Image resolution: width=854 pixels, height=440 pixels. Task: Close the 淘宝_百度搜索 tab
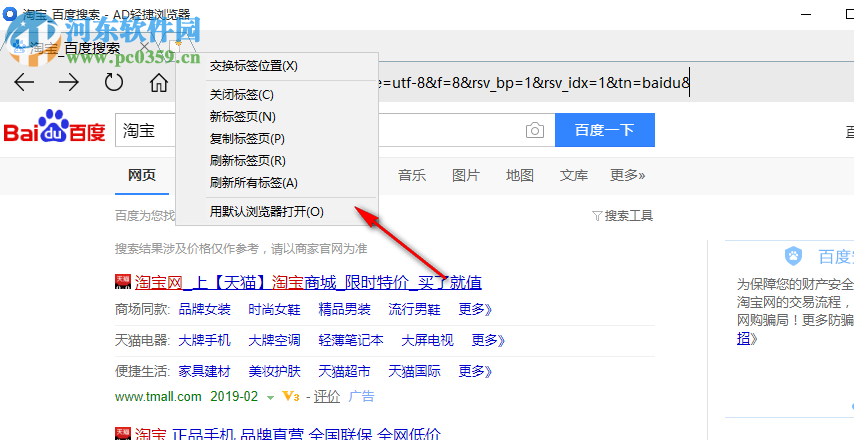pos(144,47)
